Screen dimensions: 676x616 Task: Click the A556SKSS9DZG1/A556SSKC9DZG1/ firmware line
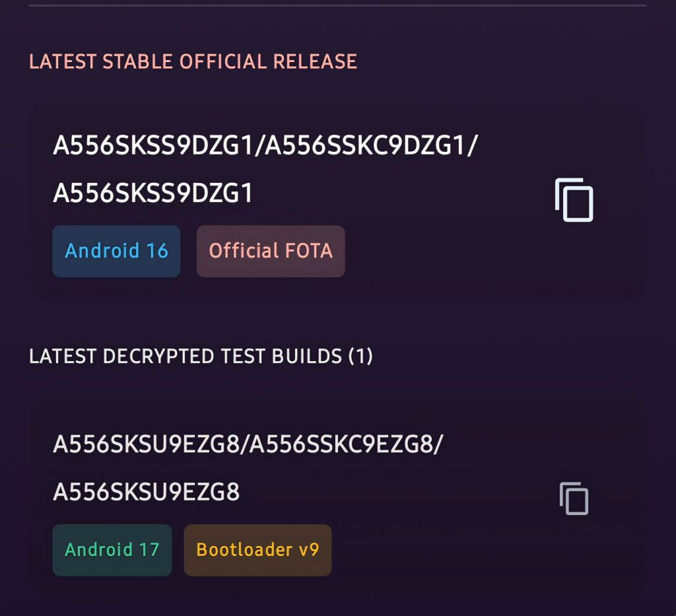point(265,145)
